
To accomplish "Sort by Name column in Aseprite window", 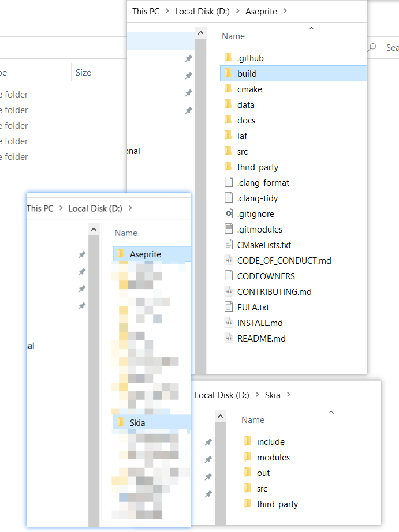I will [x=233, y=36].
